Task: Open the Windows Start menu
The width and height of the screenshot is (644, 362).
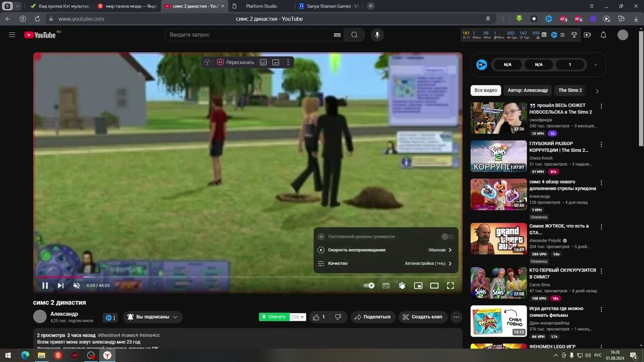Action: pos(9,355)
